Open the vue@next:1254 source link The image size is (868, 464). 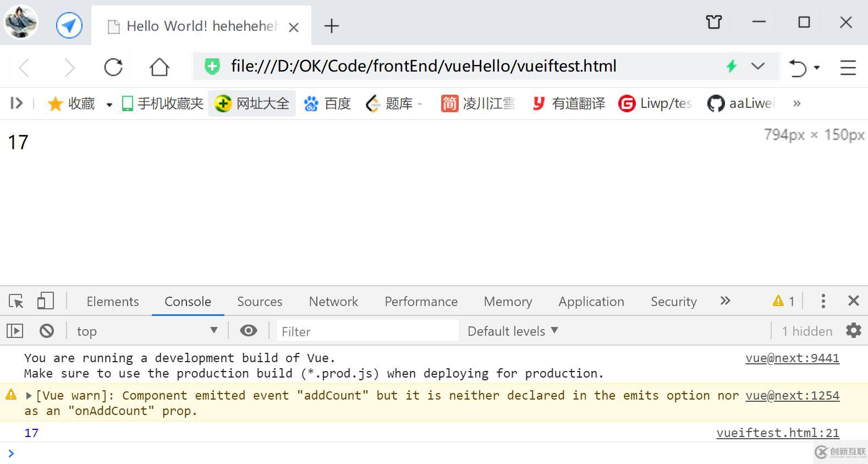point(792,395)
